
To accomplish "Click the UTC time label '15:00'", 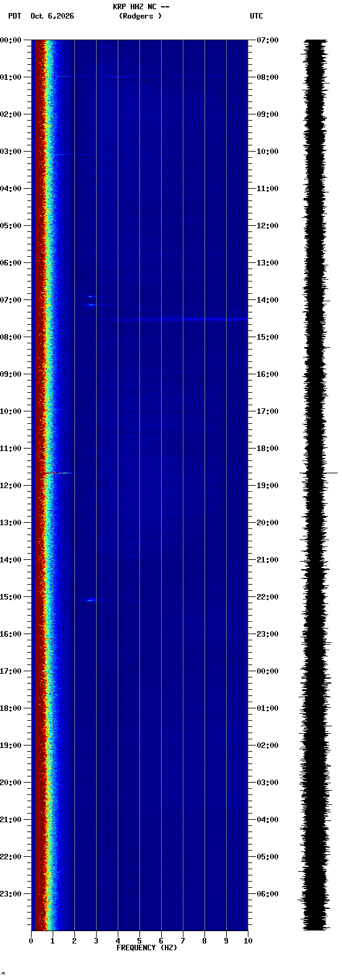I will (268, 337).
